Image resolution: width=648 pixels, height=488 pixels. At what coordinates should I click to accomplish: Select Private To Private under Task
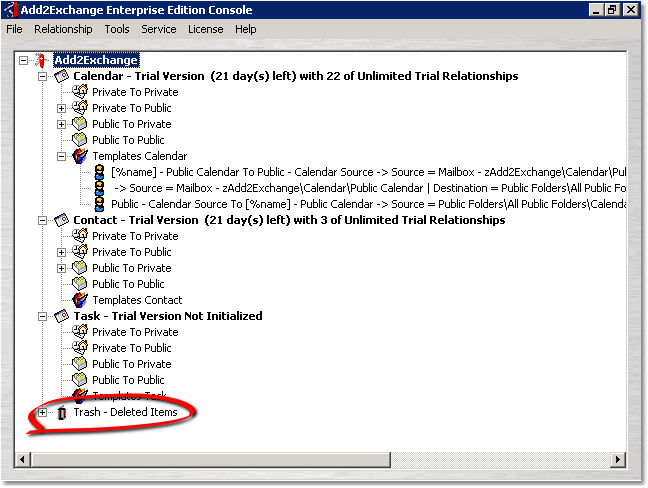[135, 332]
